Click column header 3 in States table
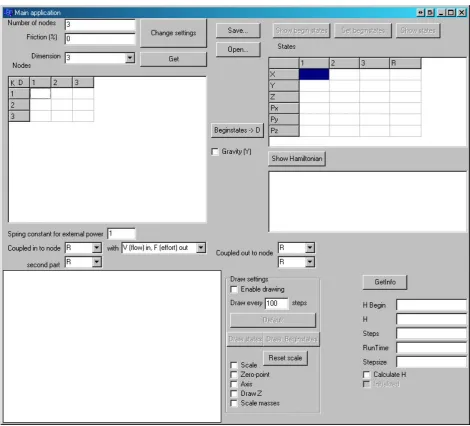The width and height of the screenshot is (470, 426). [x=375, y=63]
